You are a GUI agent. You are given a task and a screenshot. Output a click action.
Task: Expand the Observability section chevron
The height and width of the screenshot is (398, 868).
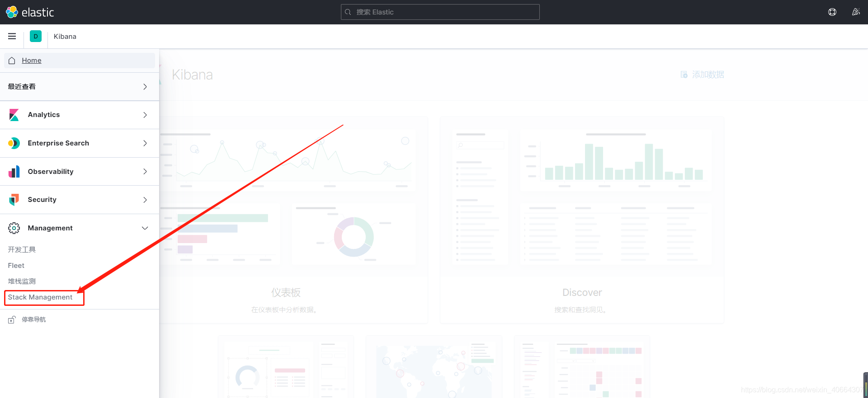point(145,172)
